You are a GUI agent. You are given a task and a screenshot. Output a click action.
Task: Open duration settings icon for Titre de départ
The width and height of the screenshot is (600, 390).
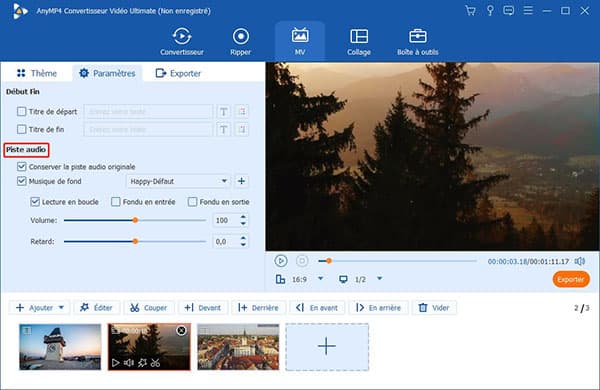pos(241,111)
